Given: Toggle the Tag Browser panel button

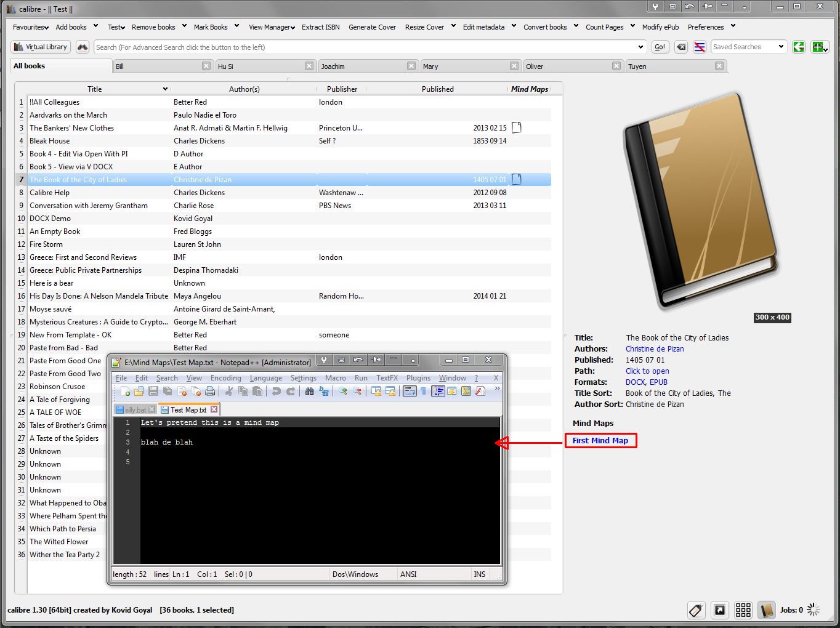Looking at the screenshot, I should coord(696,610).
